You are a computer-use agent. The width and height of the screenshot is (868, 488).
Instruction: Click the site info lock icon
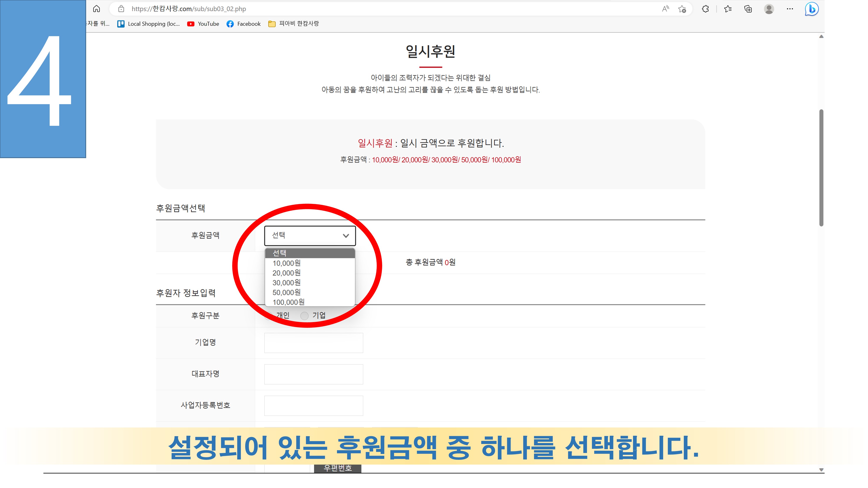click(x=121, y=9)
